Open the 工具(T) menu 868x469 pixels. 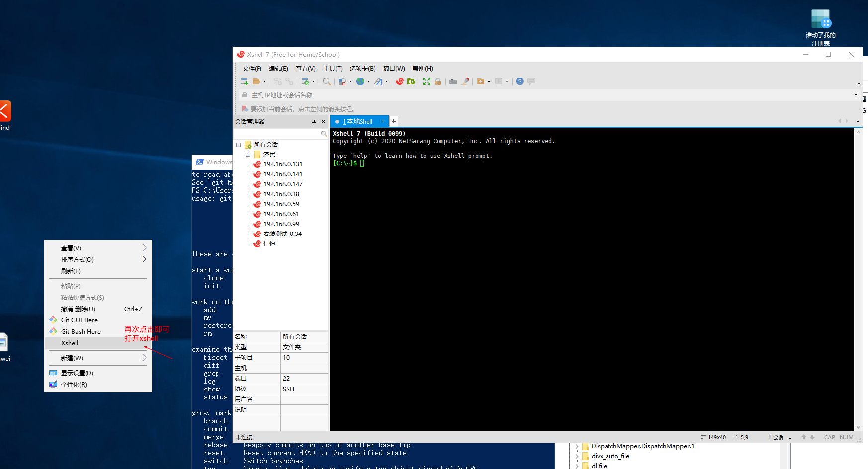tap(333, 69)
